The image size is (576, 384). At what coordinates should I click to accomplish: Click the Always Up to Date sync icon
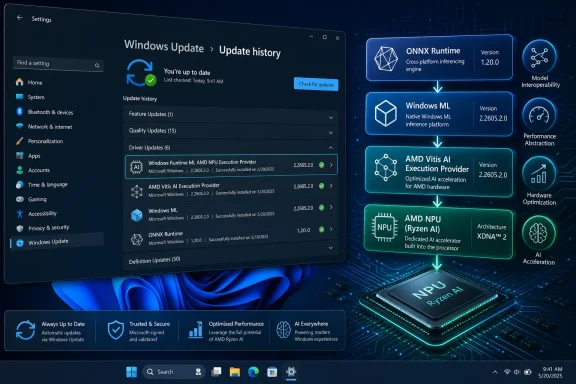click(25, 330)
